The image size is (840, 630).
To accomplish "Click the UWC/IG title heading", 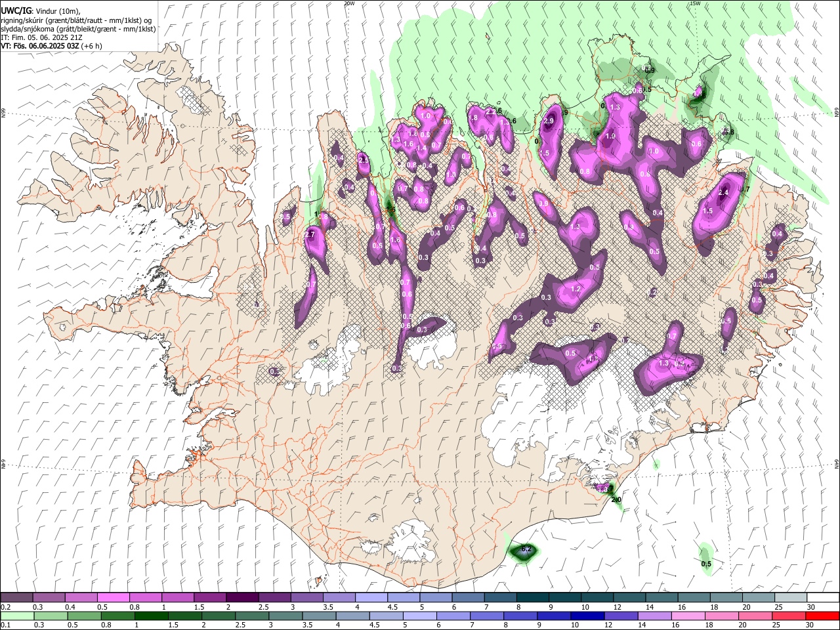I will (16, 10).
